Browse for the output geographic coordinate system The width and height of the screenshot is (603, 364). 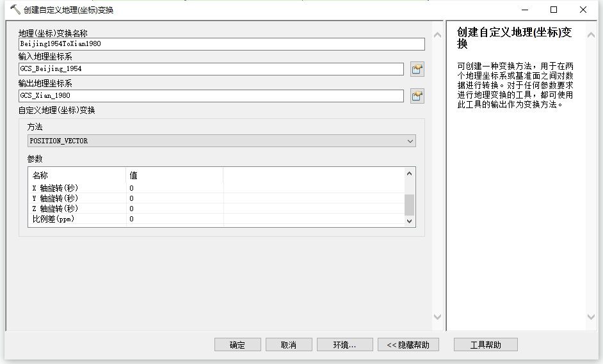point(417,96)
